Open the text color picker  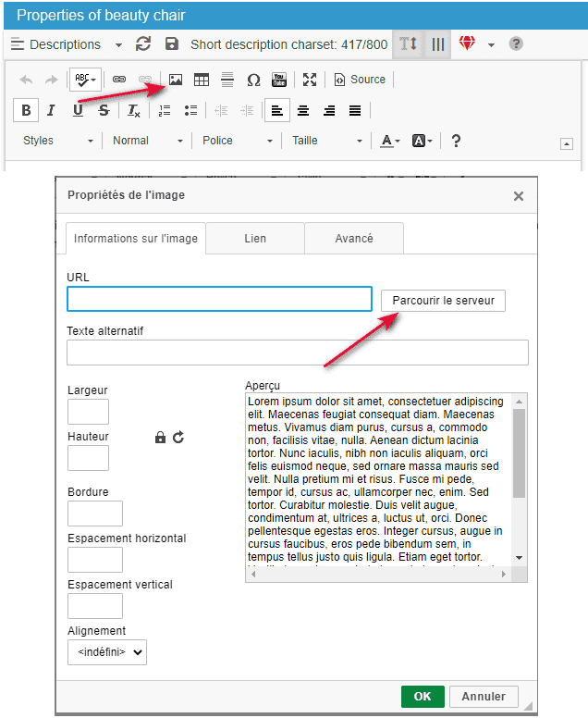point(390,141)
